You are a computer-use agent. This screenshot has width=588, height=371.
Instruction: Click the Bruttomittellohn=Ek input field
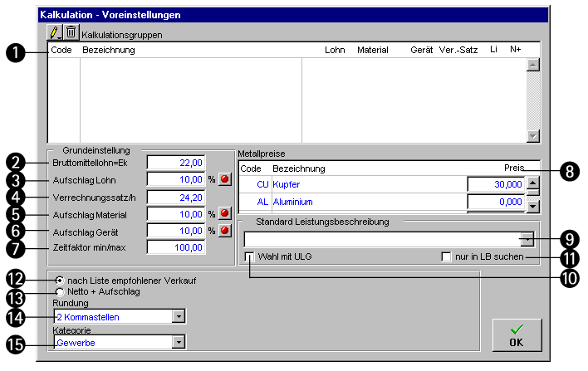176,163
